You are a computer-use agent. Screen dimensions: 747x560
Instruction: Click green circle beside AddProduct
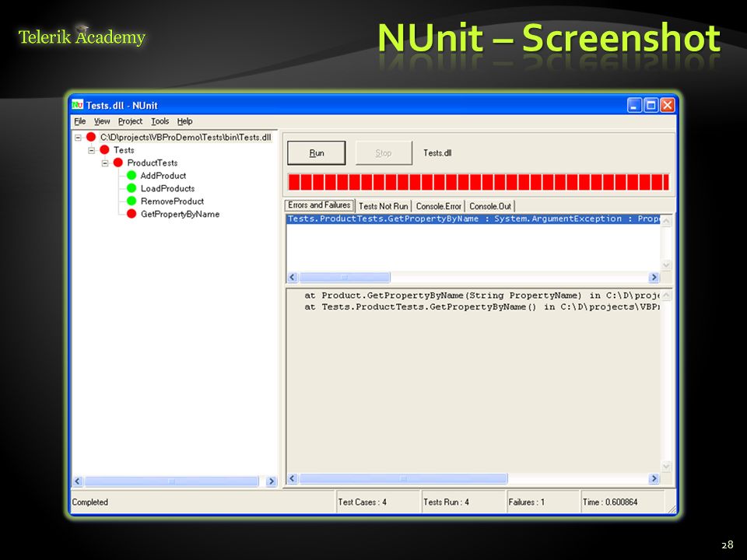(132, 176)
